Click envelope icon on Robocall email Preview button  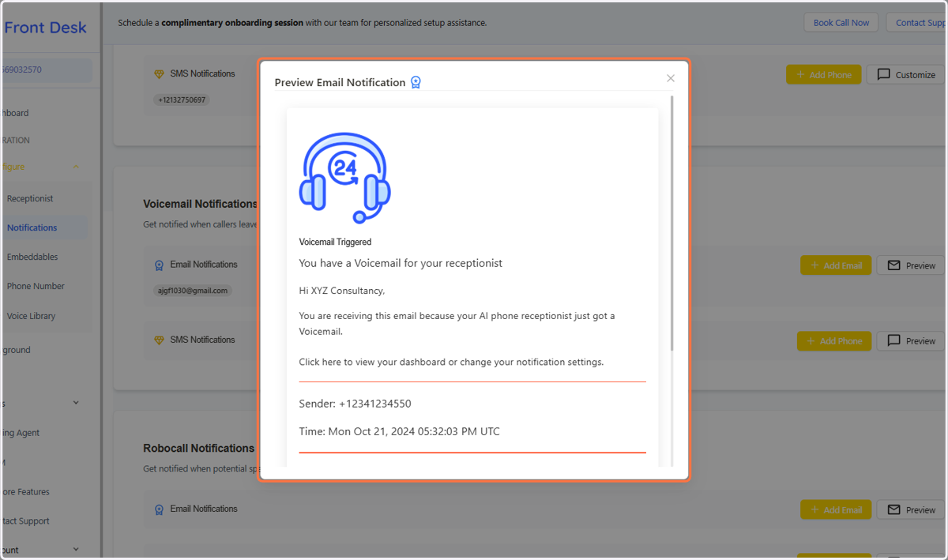[893, 509]
